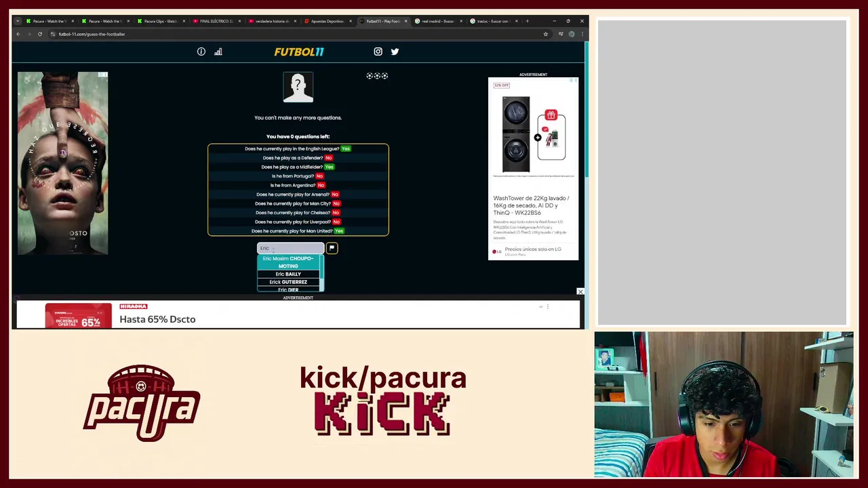Click the 'play for Man City?' question
Image resolution: width=868 pixels, height=488 pixels.
(x=298, y=203)
